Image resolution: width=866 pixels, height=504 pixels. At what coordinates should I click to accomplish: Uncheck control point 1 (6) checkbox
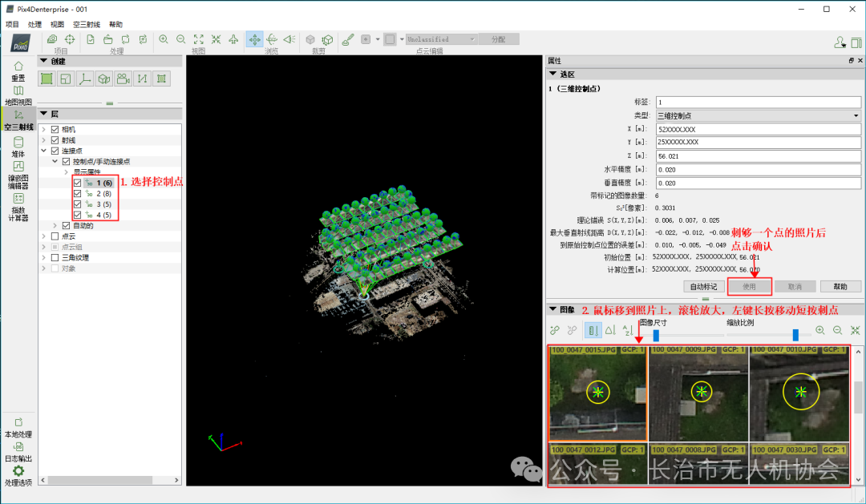(77, 183)
